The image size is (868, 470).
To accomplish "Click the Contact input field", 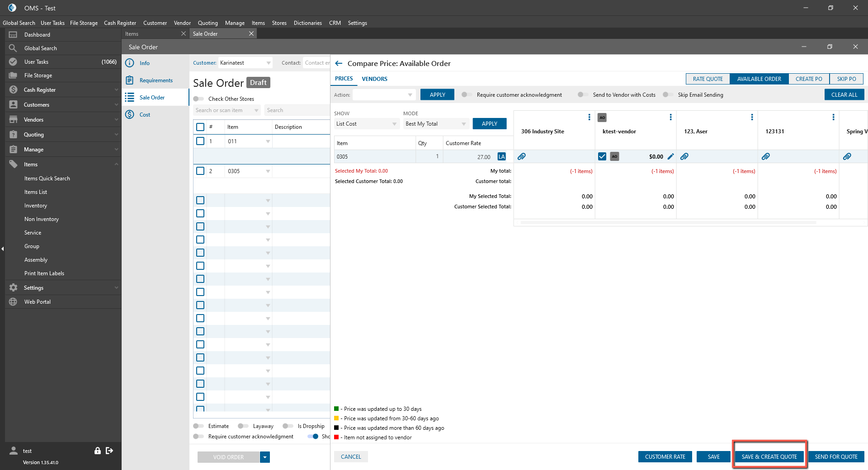I will (317, 63).
